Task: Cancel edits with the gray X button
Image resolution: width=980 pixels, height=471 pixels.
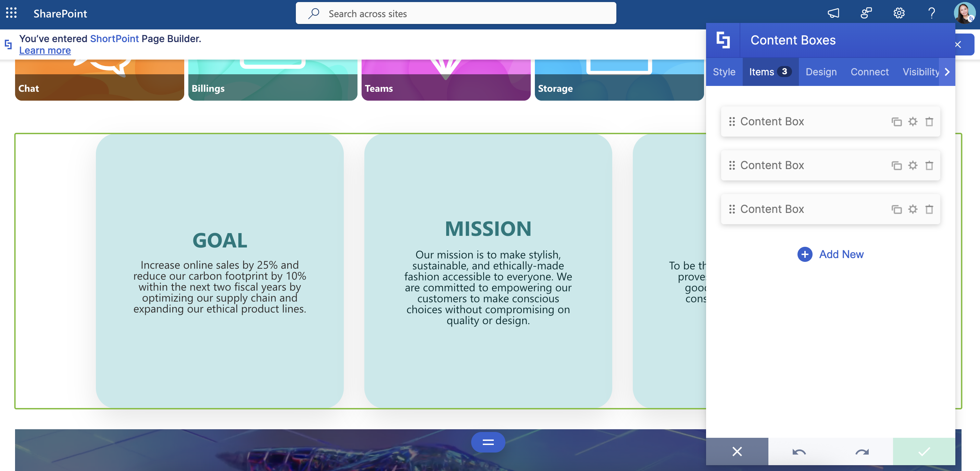Action: (x=737, y=451)
